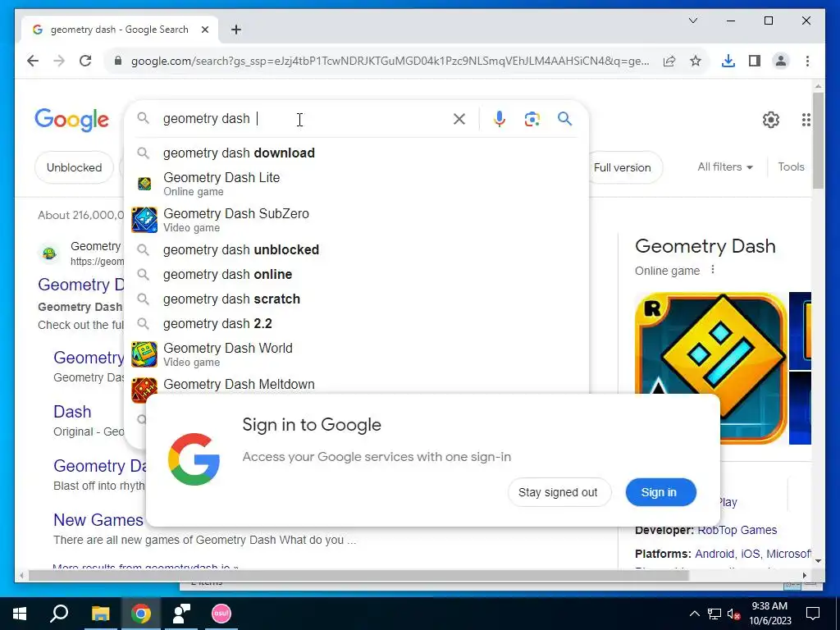Open the notification center icon
Viewport: 840px width, 630px height.
click(813, 614)
